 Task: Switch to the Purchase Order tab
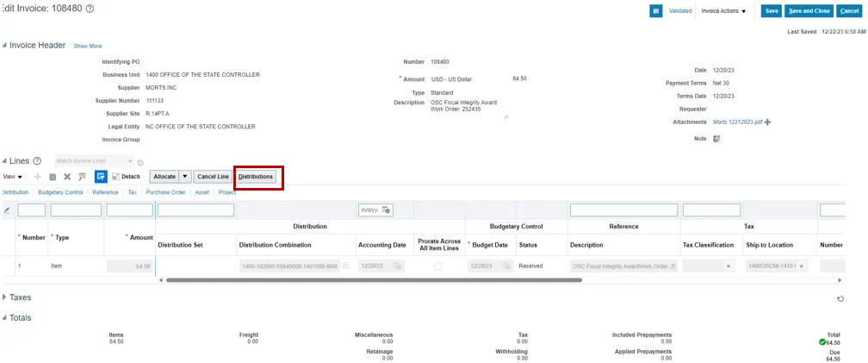pyautogui.click(x=165, y=192)
